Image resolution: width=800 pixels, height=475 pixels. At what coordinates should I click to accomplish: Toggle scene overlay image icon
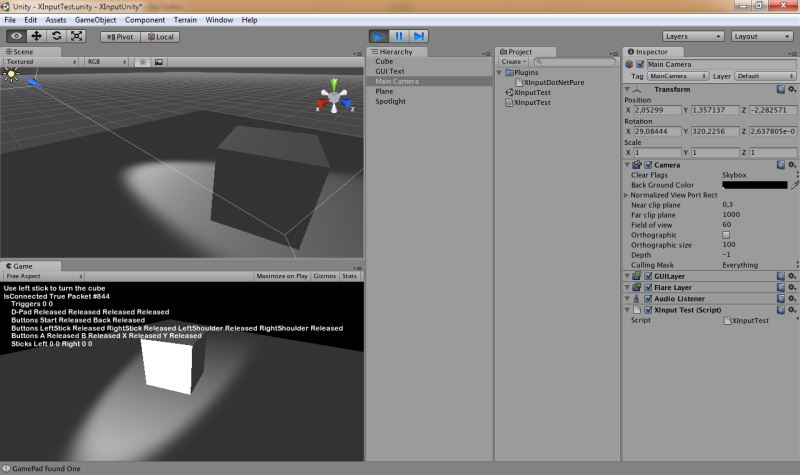pyautogui.click(x=159, y=62)
